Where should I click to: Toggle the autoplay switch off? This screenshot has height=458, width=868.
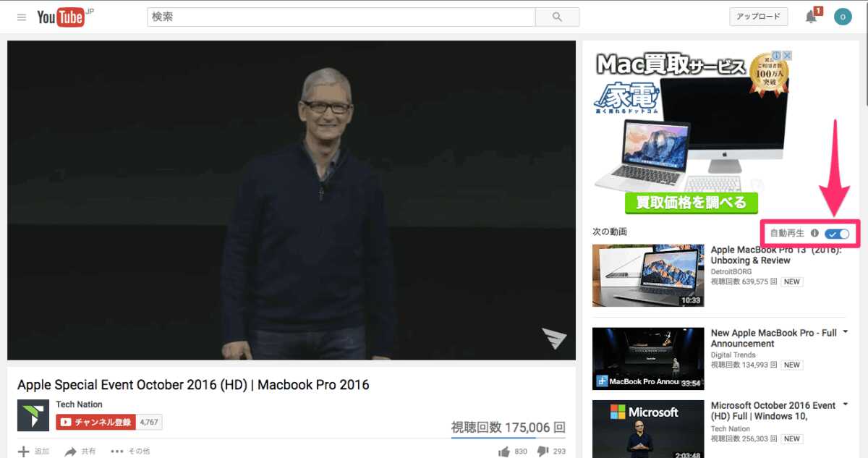(839, 233)
